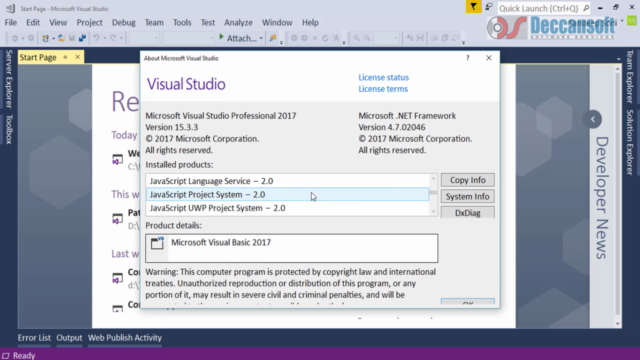Switch to the Web Publish Activity tab
The image size is (640, 360).
coord(125,338)
